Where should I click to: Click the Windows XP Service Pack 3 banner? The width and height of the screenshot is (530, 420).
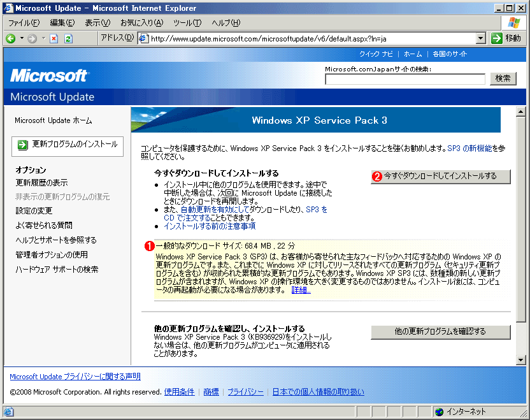coord(316,120)
